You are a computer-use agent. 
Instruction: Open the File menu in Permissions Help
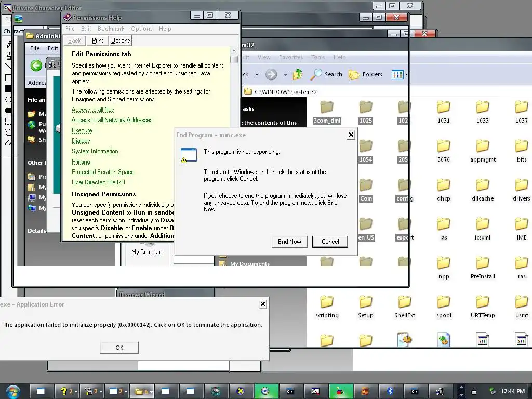pyautogui.click(x=70, y=29)
